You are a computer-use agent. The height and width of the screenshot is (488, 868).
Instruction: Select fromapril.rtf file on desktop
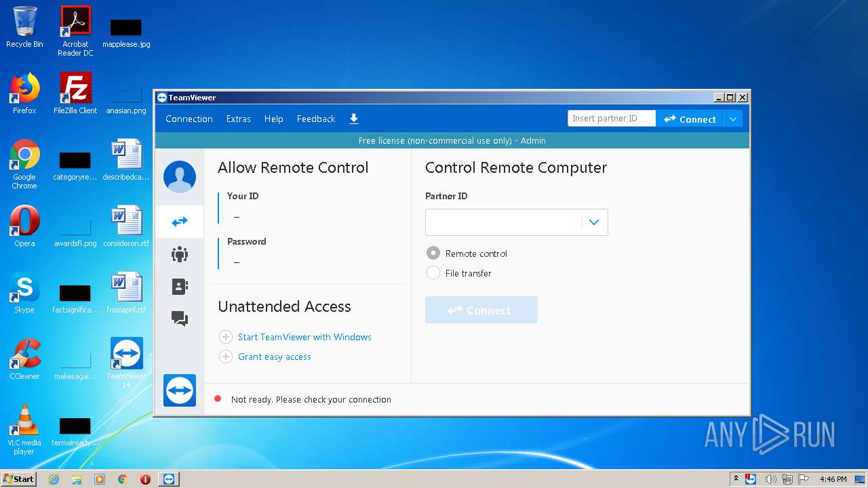(126, 293)
